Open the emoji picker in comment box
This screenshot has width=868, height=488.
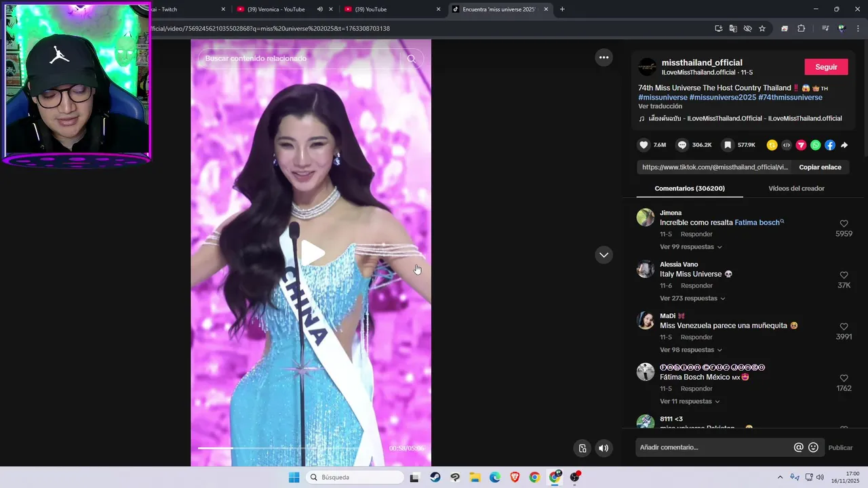[x=814, y=447]
